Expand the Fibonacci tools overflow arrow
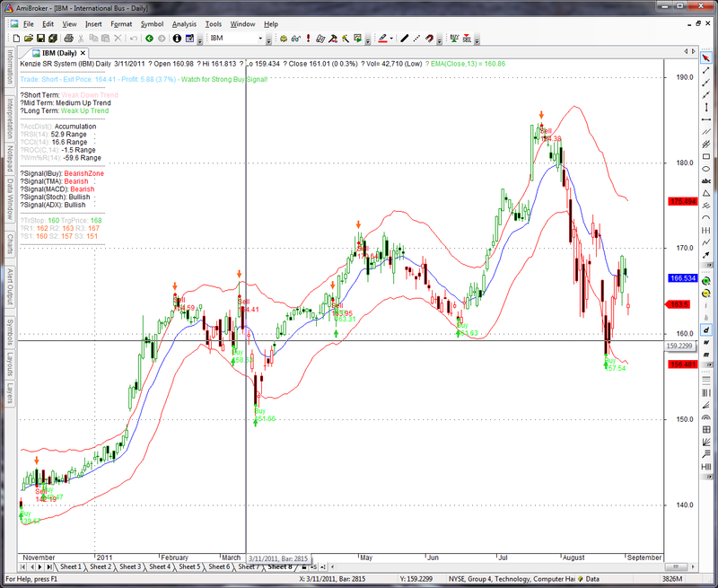Image resolution: width=718 pixels, height=588 pixels. (x=708, y=478)
